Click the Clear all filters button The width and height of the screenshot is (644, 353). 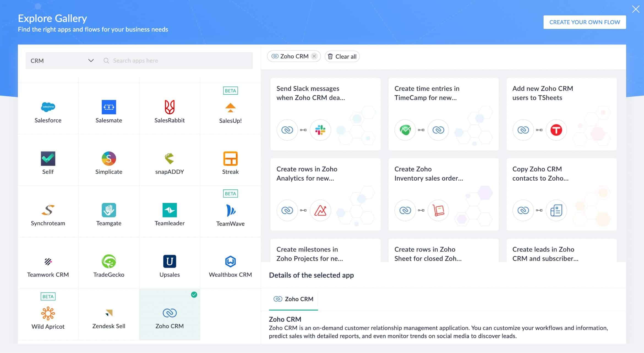pyautogui.click(x=342, y=56)
